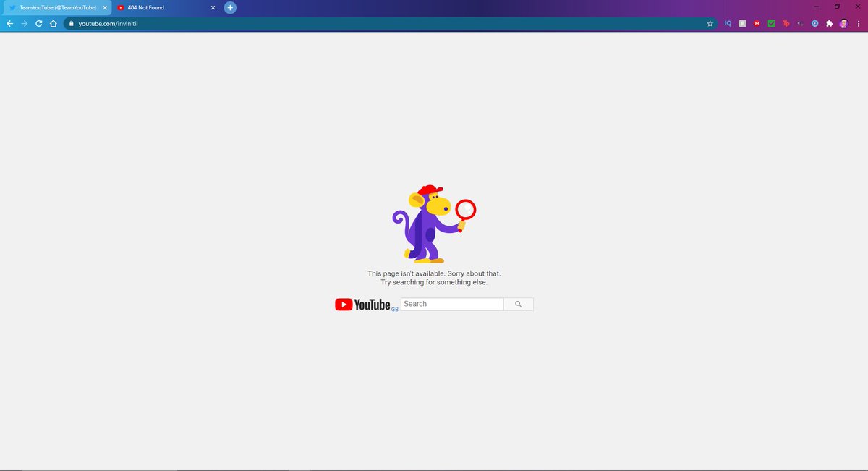Close the browser window
Screen dimensions: 868x471
(858, 7)
